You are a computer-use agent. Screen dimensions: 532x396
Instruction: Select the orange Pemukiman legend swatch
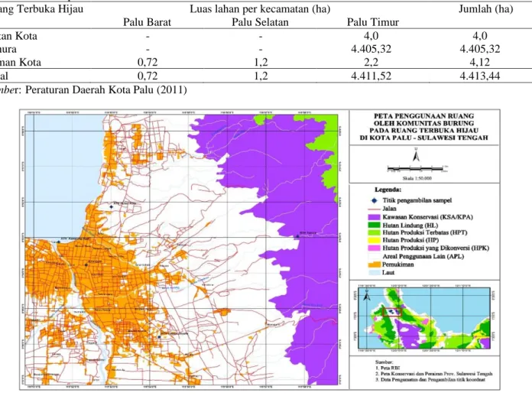pyautogui.click(x=375, y=265)
